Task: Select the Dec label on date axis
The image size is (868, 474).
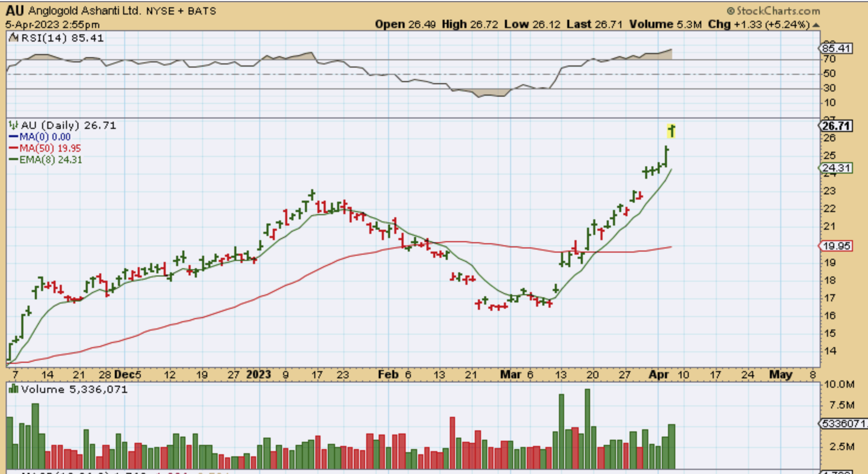Action: [124, 374]
